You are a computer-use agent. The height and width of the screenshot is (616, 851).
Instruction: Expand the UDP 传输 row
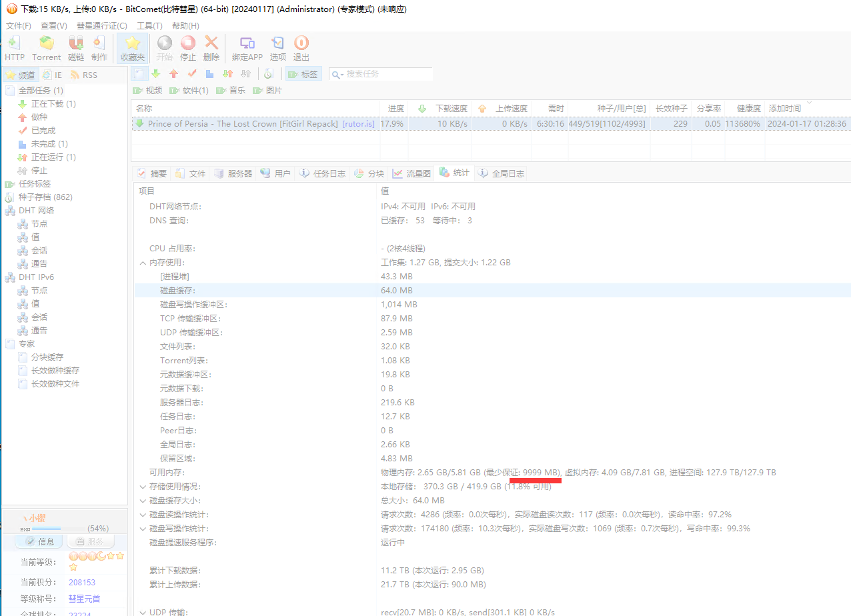point(143,613)
